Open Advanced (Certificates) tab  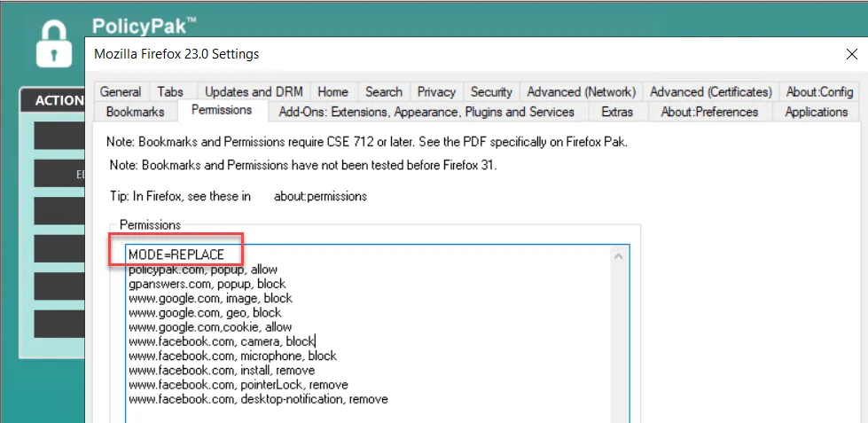[x=711, y=91]
